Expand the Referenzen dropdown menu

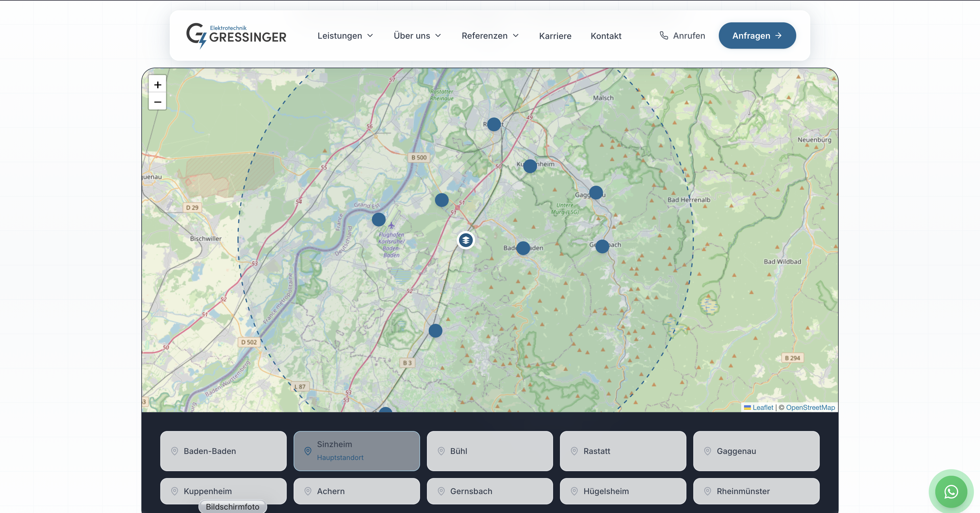[490, 36]
